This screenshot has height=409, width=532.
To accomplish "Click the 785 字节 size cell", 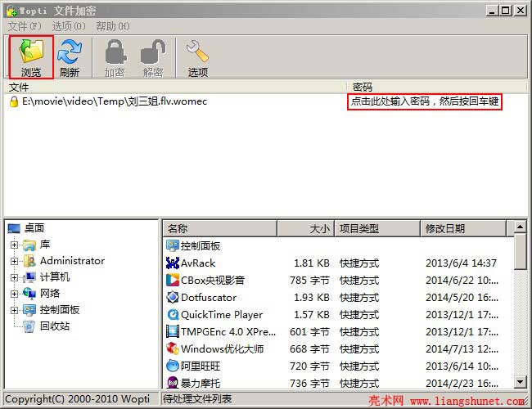I will (309, 281).
